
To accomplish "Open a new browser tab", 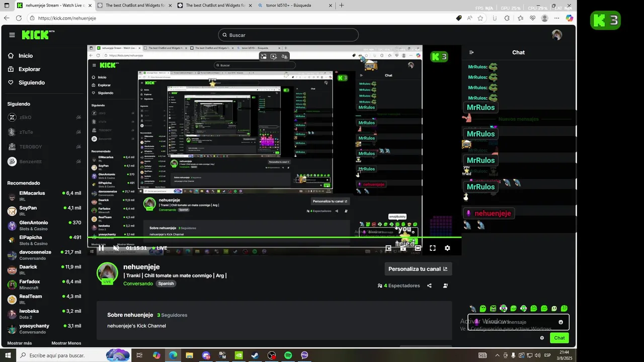I will coord(342,6).
